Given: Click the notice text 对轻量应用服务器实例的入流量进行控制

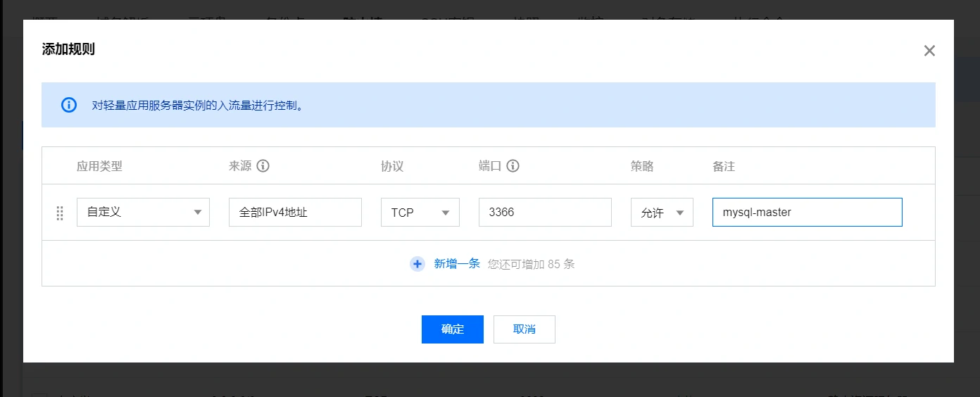Looking at the screenshot, I should click(x=198, y=106).
